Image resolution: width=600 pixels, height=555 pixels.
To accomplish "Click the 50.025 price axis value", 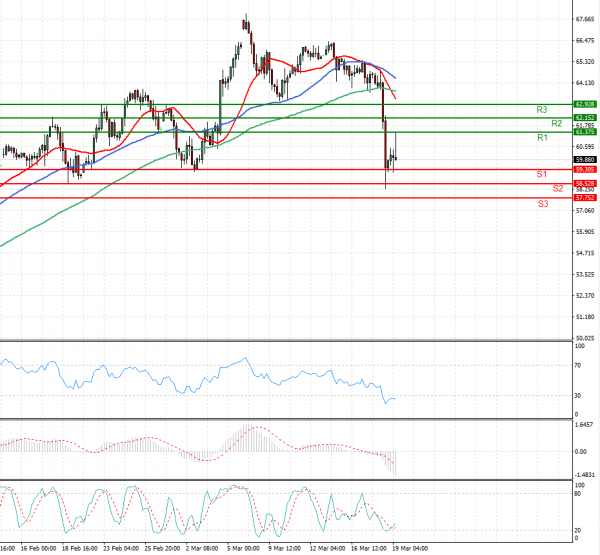I will [585, 338].
